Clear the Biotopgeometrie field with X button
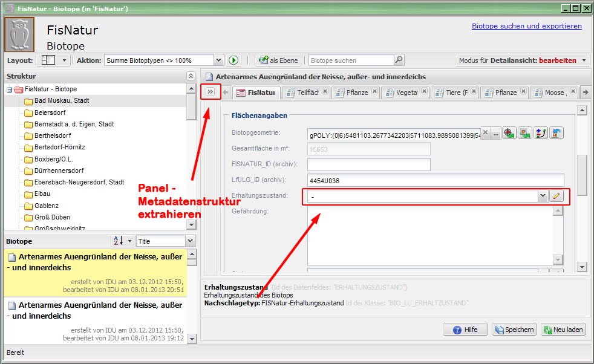This screenshot has width=594, height=364. click(x=485, y=134)
